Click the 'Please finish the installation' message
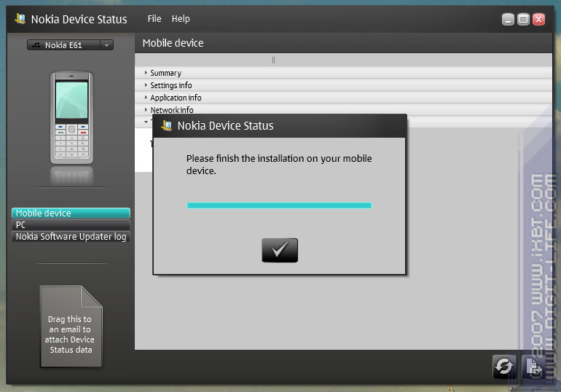Viewport: 561px width, 392px height. click(279, 165)
